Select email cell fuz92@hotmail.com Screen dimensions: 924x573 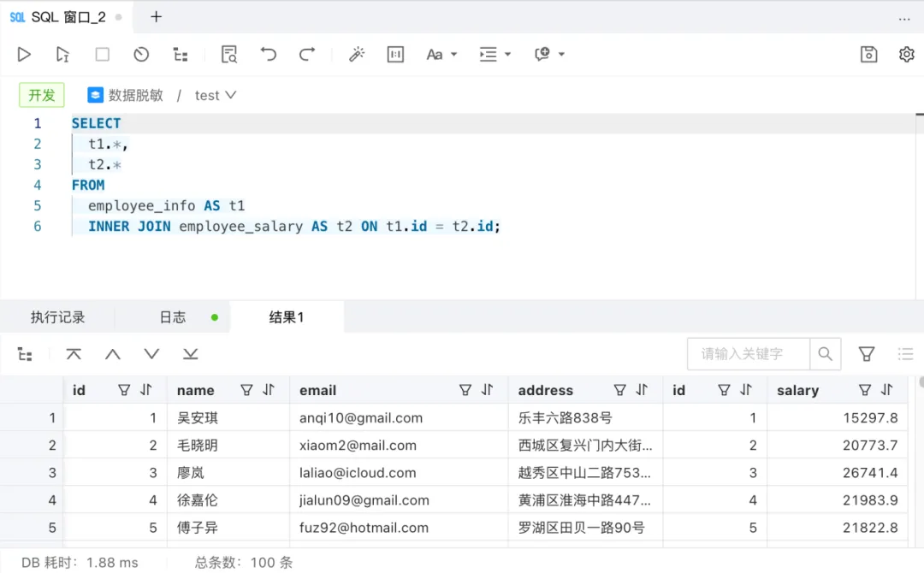399,527
